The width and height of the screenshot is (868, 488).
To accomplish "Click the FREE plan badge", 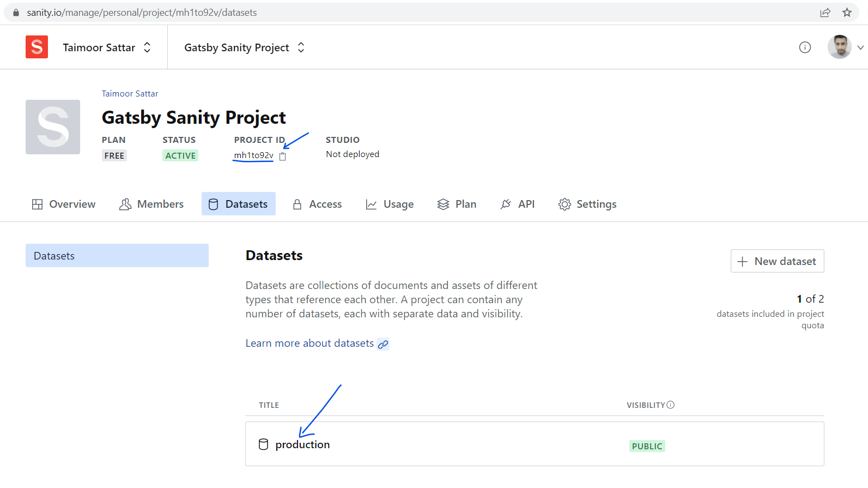I will click(x=114, y=156).
